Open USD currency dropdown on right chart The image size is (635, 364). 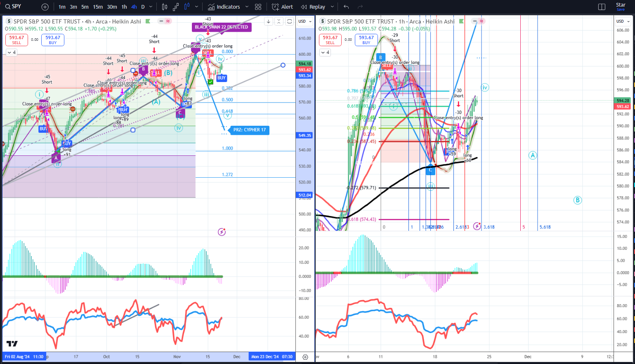point(623,21)
